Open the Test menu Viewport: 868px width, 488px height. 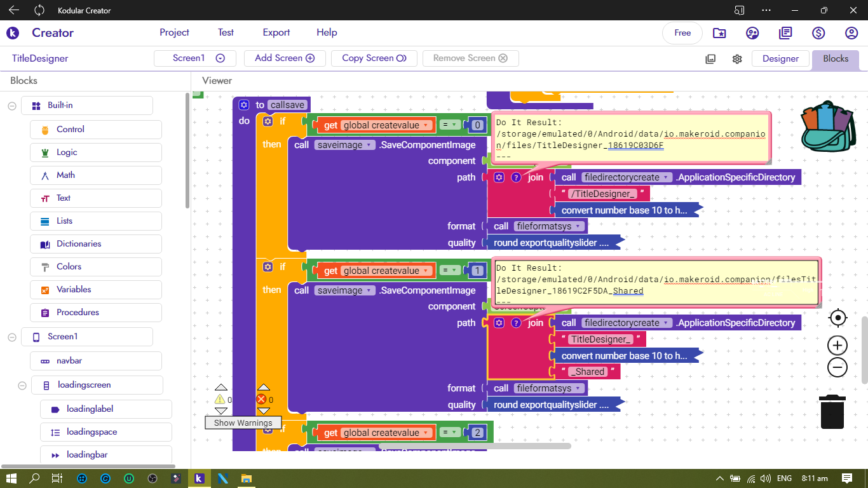226,32
